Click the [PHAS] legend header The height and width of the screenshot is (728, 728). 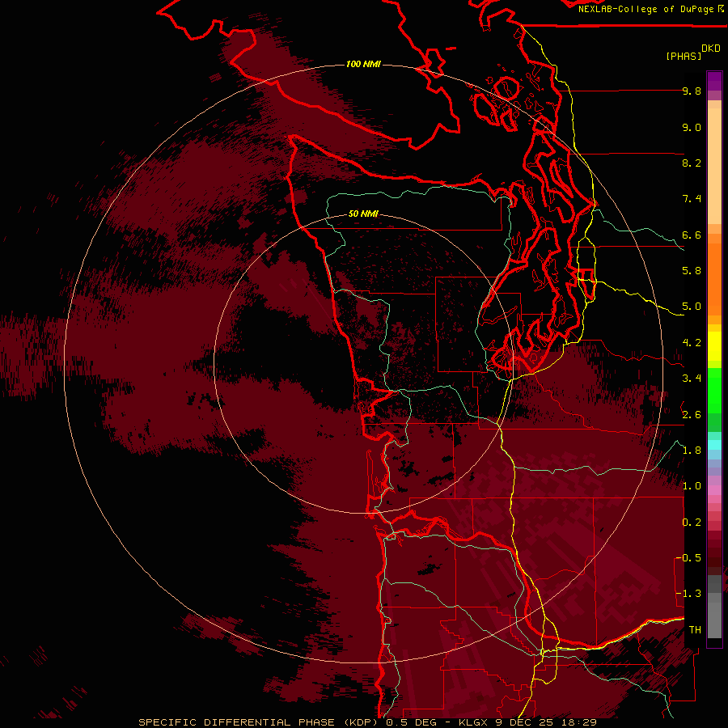pos(684,56)
